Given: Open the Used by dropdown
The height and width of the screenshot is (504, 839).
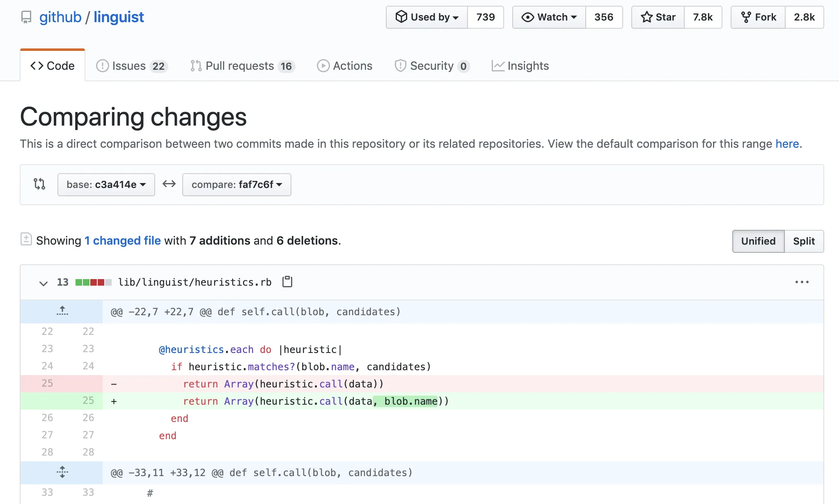Looking at the screenshot, I should [426, 17].
